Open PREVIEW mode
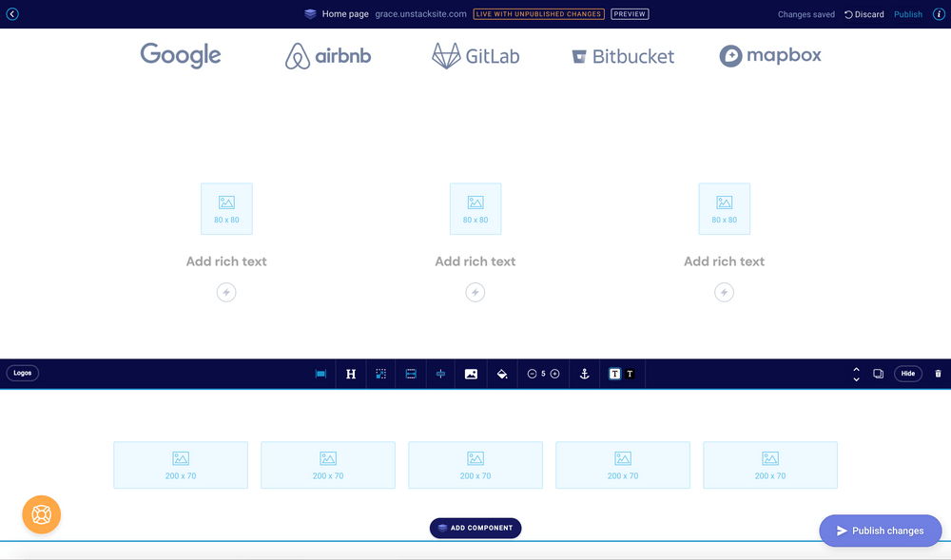The width and height of the screenshot is (951, 560). click(629, 13)
